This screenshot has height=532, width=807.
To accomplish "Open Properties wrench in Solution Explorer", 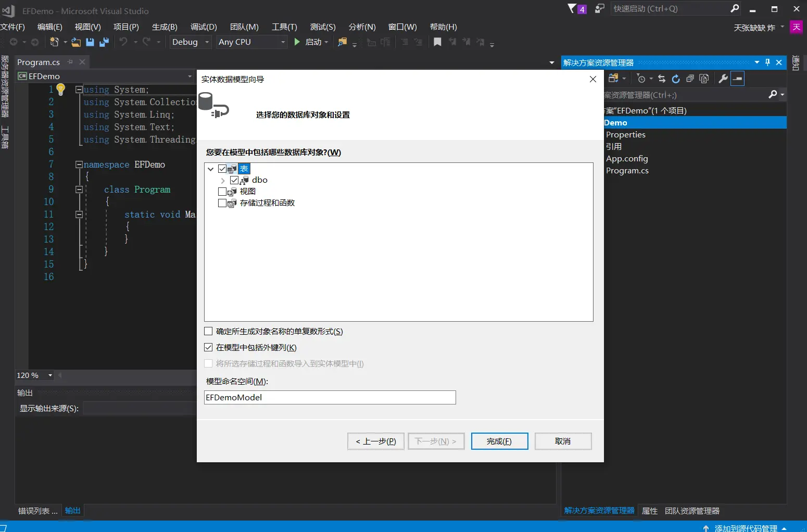I will point(723,79).
